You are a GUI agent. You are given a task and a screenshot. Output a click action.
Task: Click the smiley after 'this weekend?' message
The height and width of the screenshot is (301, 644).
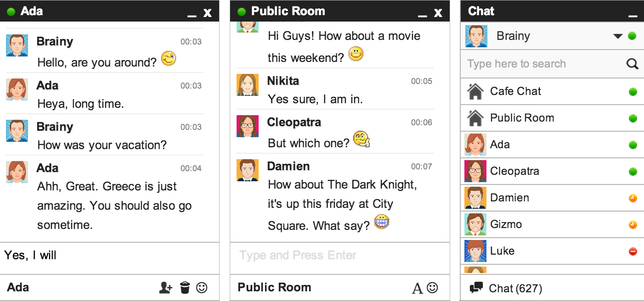356,54
